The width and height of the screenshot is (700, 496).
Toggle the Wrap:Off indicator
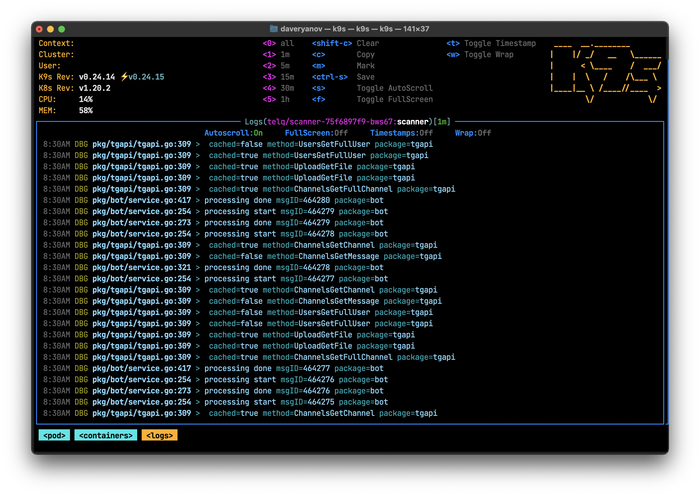tap(473, 133)
